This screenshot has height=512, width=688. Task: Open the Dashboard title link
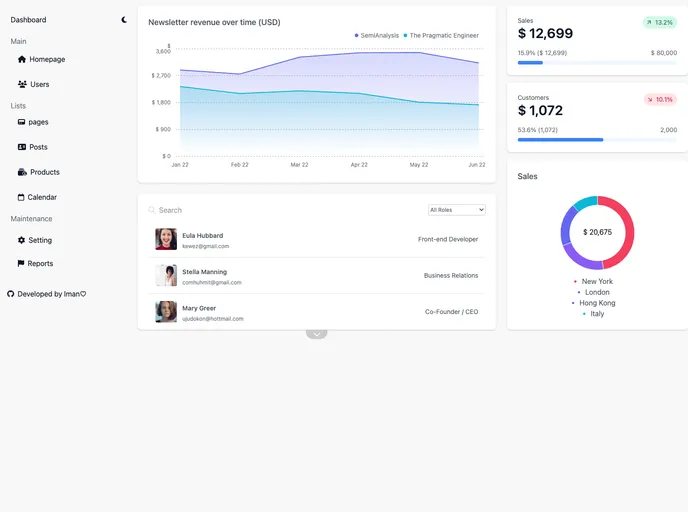coord(28,20)
